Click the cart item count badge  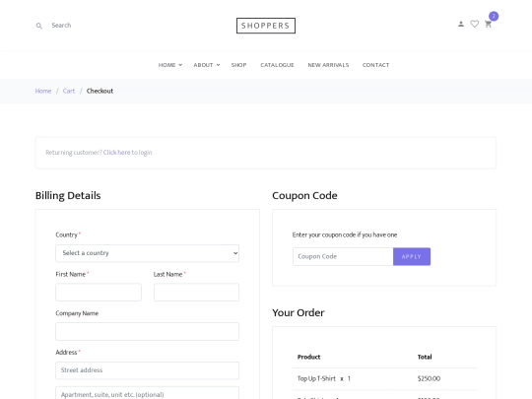pos(494,16)
